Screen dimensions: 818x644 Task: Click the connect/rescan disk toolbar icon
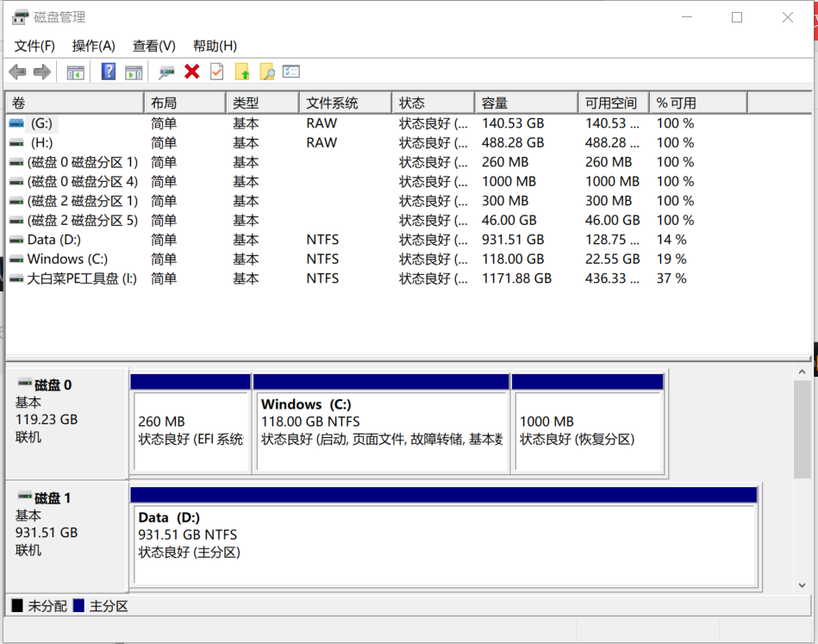tap(166, 72)
